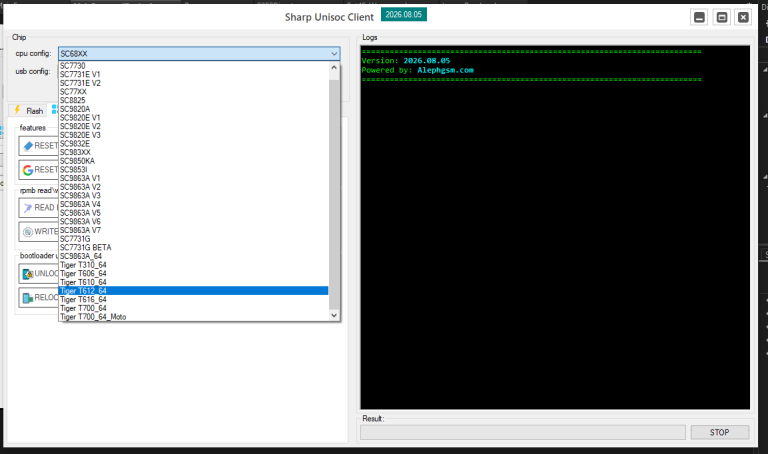Pick Tiger T610_64 from the list

(x=193, y=282)
